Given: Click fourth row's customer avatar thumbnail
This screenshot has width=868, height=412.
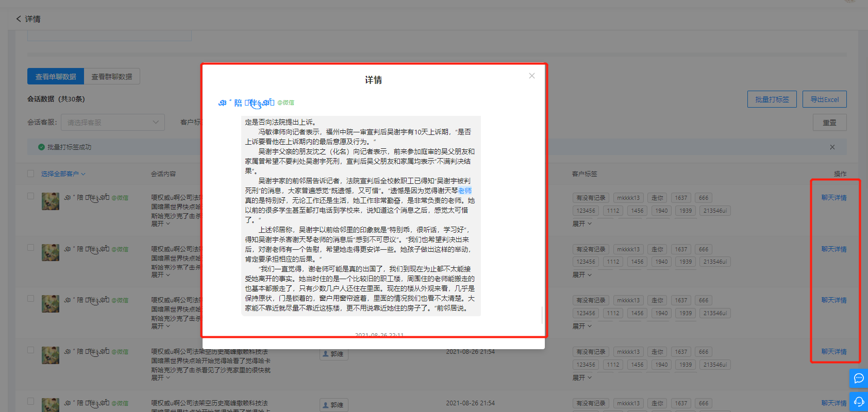Looking at the screenshot, I should [x=51, y=355].
